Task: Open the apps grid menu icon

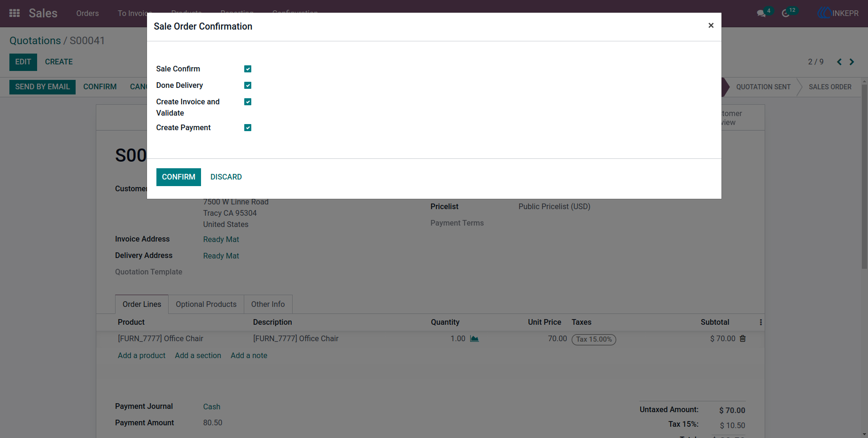Action: (15, 13)
